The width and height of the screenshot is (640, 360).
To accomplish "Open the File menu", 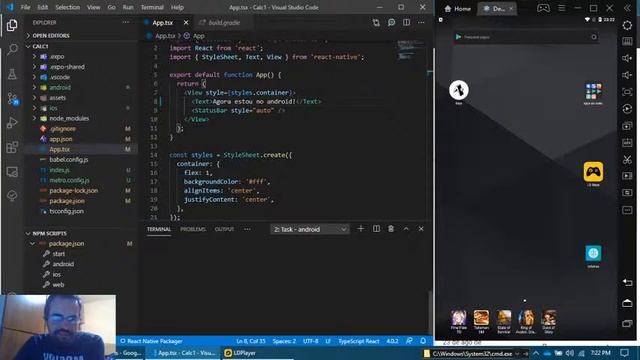I will coord(25,7).
